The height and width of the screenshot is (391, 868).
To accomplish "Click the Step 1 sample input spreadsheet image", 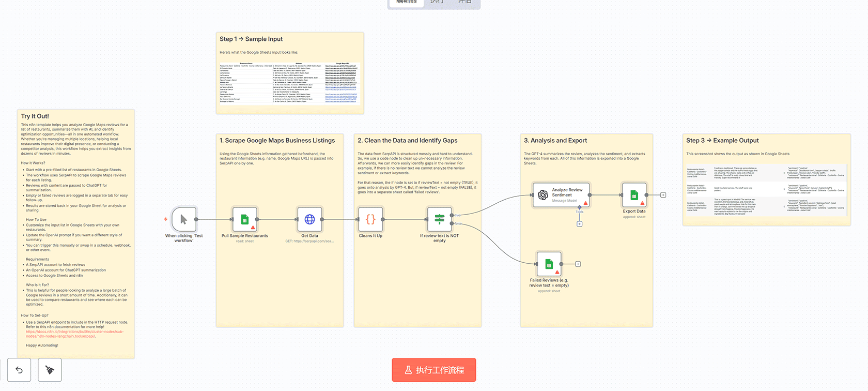I will pos(289,83).
